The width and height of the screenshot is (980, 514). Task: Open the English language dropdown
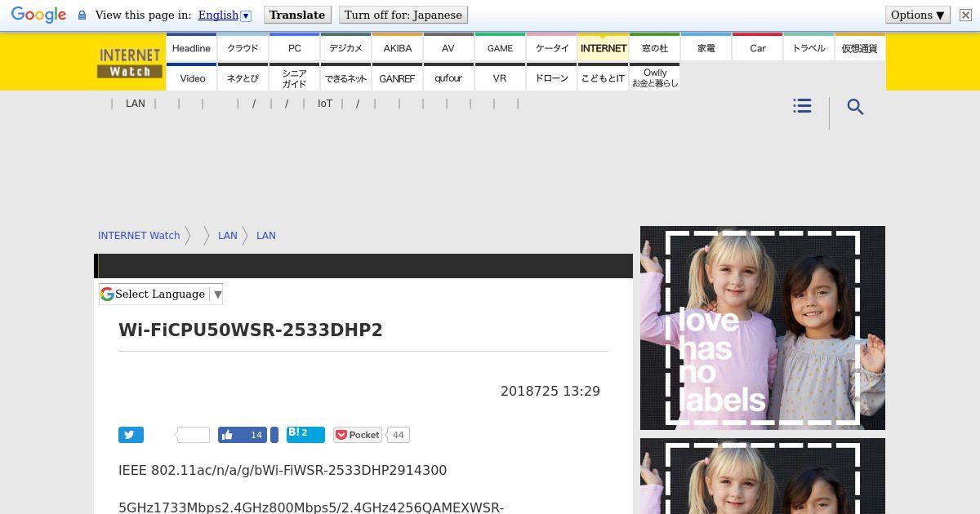click(225, 16)
